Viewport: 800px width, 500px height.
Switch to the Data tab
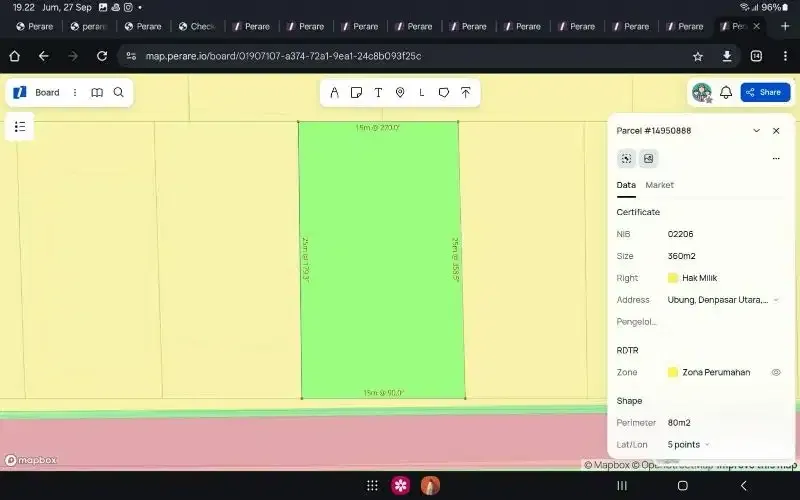coord(626,185)
